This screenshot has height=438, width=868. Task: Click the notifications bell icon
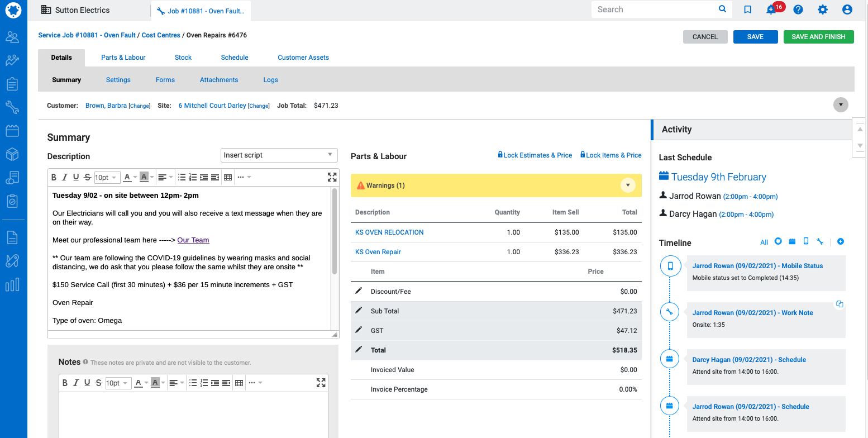(x=772, y=9)
